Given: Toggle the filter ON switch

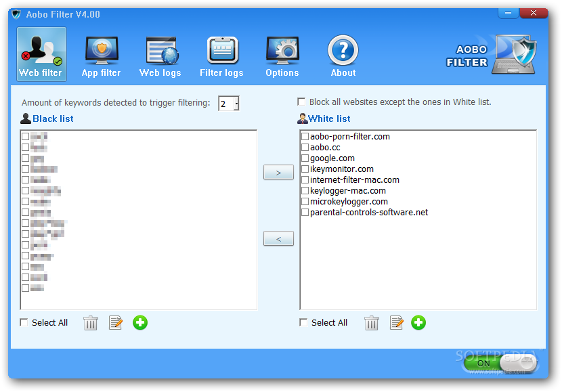Looking at the screenshot, I should click(x=500, y=364).
